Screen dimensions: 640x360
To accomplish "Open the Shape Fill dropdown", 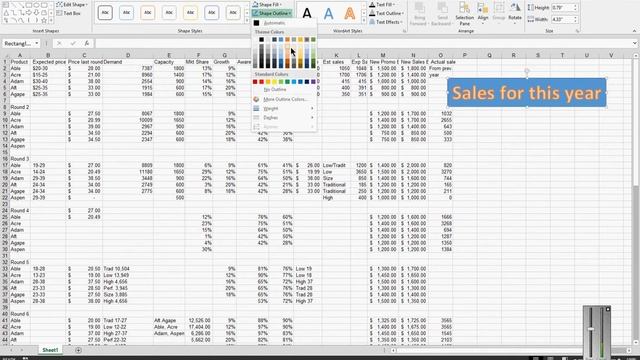I will 267,4.
